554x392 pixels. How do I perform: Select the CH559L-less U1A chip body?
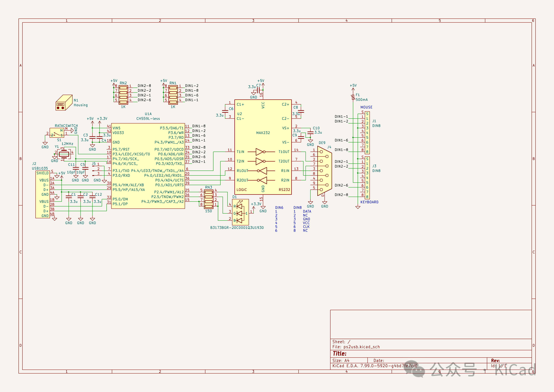[148, 166]
